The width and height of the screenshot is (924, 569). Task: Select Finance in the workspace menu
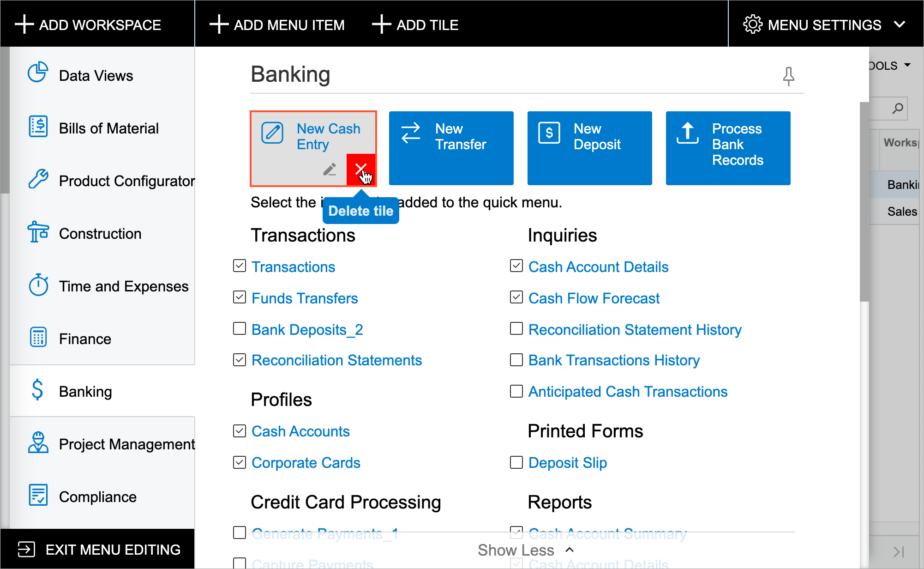(x=85, y=339)
